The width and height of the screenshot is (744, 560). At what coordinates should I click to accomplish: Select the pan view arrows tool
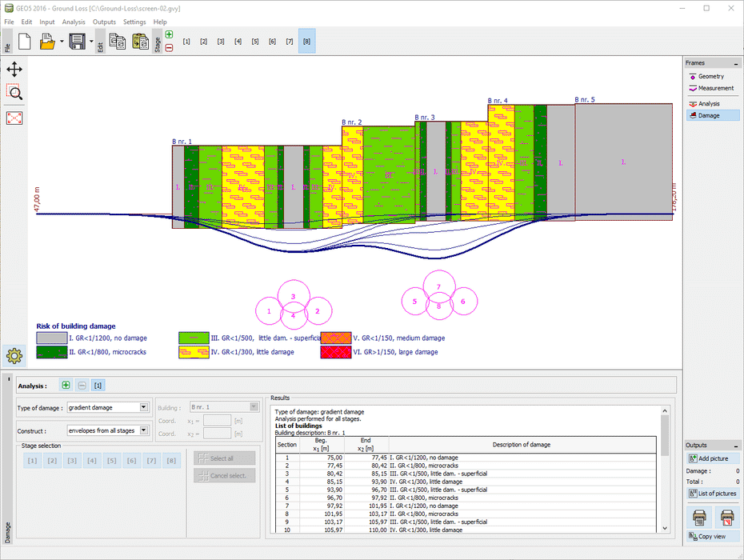coord(14,69)
